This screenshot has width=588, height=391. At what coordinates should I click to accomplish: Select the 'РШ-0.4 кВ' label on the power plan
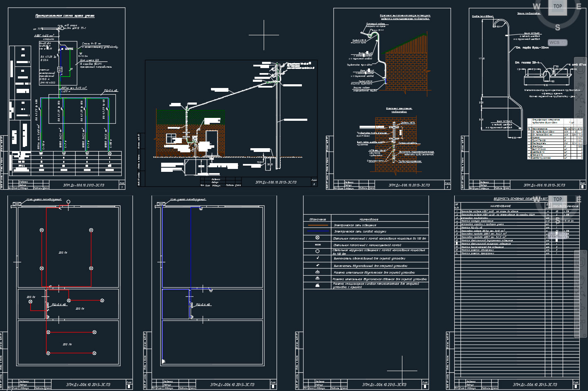[203, 305]
